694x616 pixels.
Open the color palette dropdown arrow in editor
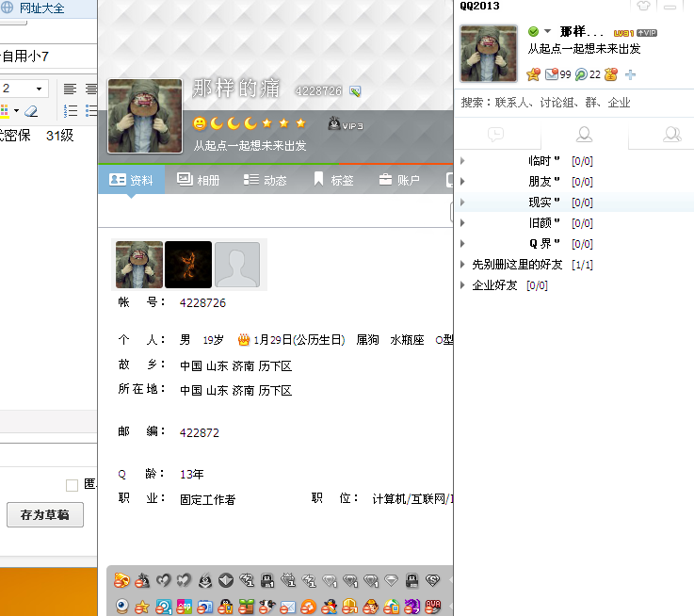tap(16, 111)
